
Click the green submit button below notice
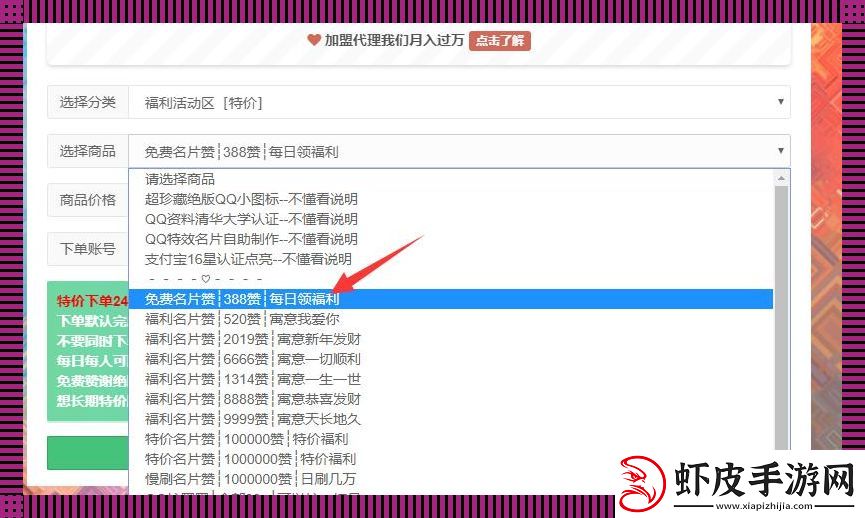[88, 453]
